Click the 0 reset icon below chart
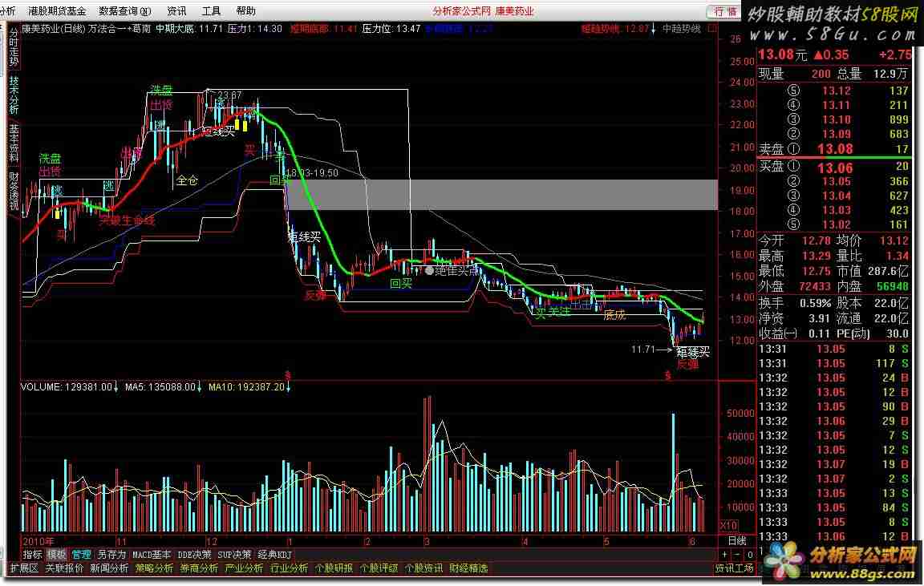This screenshot has width=924, height=586. [x=750, y=554]
